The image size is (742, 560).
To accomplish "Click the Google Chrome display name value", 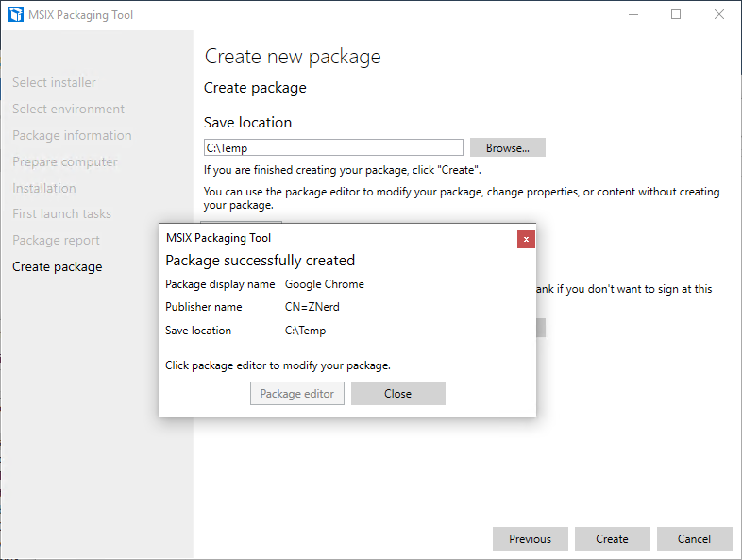I will pos(325,284).
